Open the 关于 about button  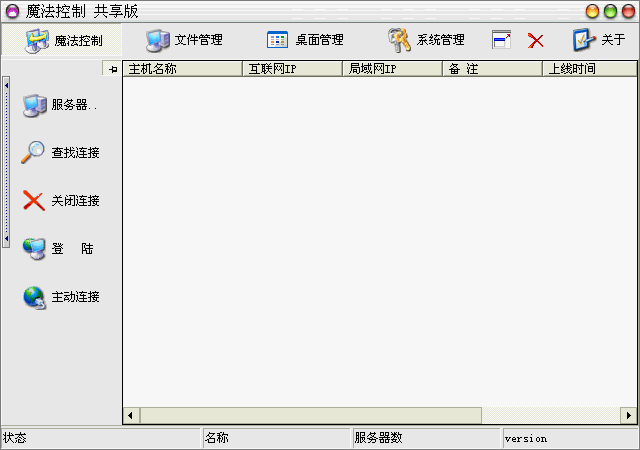click(x=599, y=40)
